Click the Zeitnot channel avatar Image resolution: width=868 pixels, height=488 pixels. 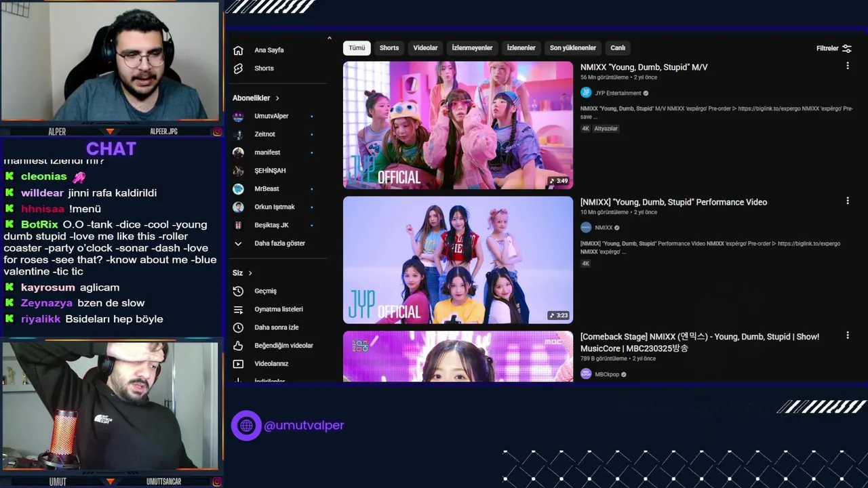click(238, 134)
